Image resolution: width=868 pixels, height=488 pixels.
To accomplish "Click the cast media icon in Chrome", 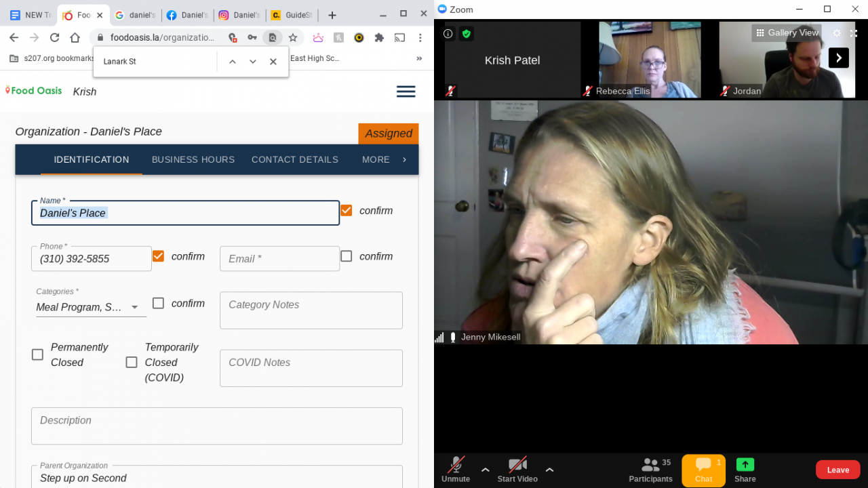I will (400, 38).
